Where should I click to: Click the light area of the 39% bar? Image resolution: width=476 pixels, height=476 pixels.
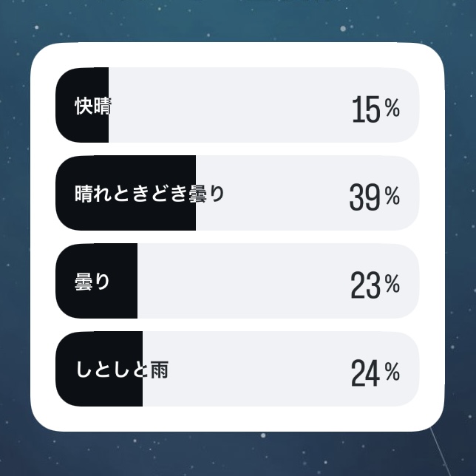click(x=281, y=194)
